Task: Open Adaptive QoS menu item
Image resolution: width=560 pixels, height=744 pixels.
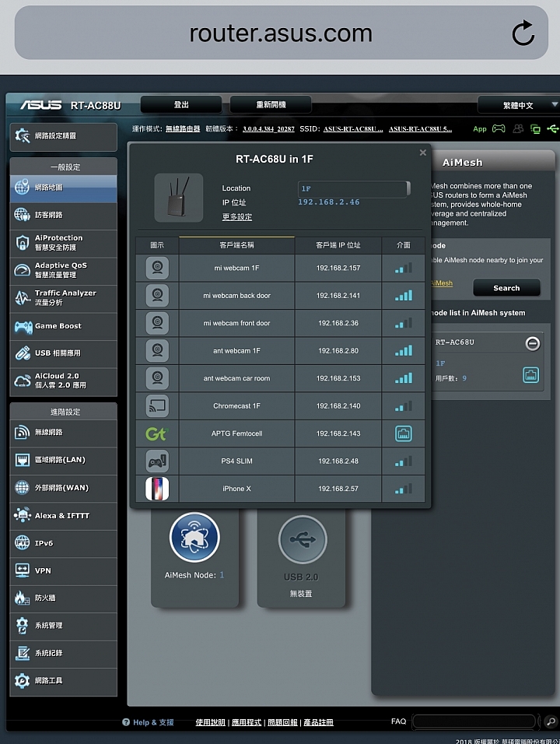Action: pos(64,271)
